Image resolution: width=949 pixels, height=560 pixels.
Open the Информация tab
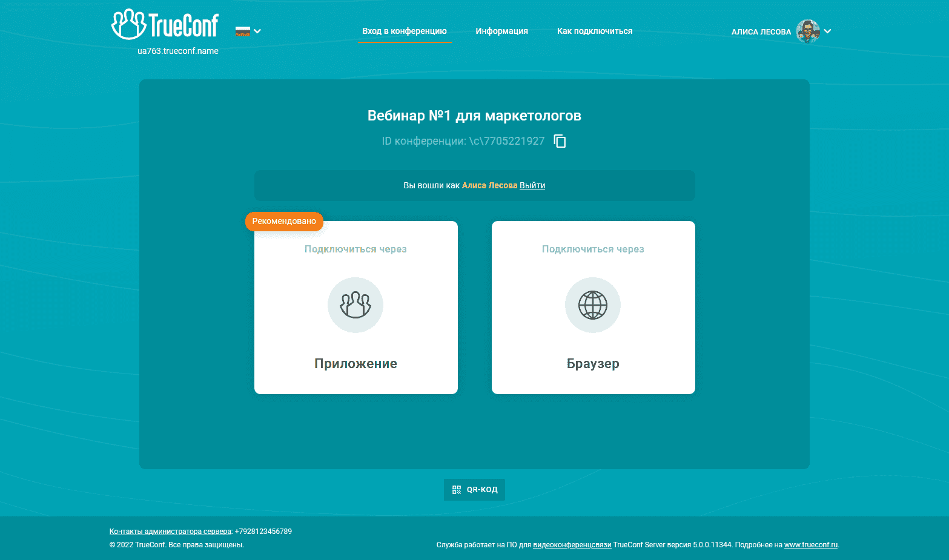pyautogui.click(x=501, y=31)
